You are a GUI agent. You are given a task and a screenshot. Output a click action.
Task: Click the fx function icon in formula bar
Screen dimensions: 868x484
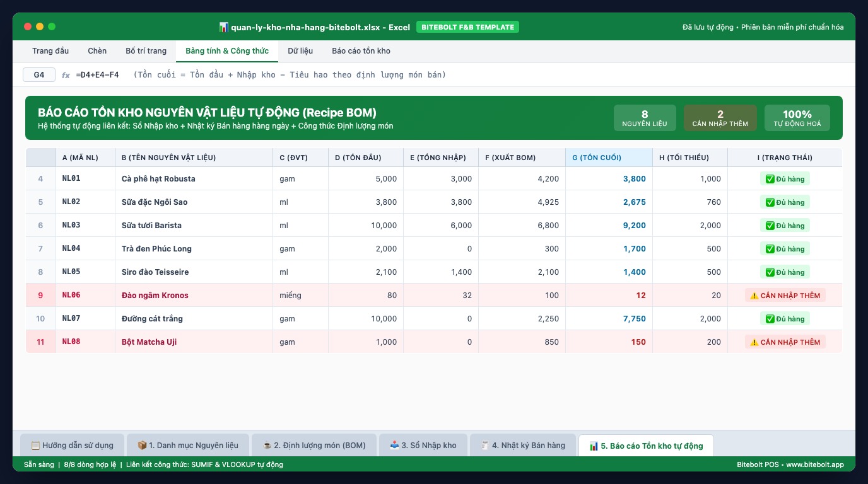(66, 75)
